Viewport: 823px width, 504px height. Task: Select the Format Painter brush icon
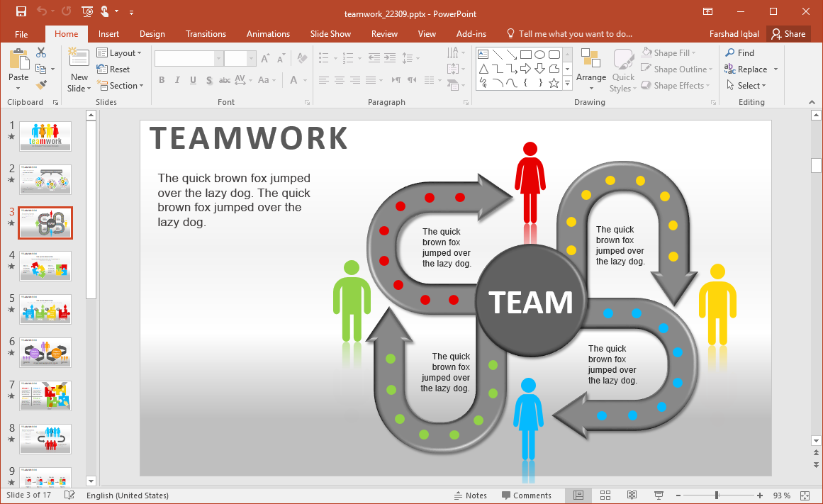(x=41, y=85)
